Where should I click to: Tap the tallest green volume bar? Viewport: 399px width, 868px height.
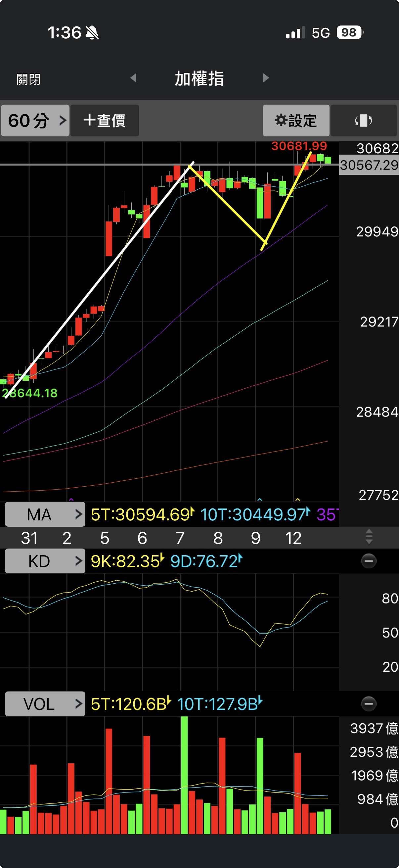(x=184, y=775)
